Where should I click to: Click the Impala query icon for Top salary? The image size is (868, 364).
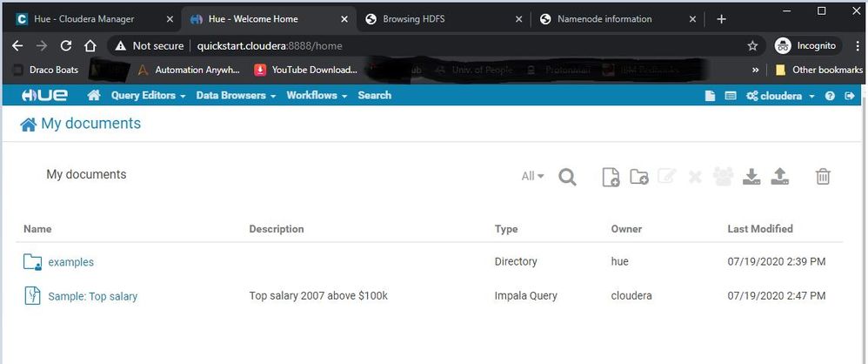(x=32, y=296)
